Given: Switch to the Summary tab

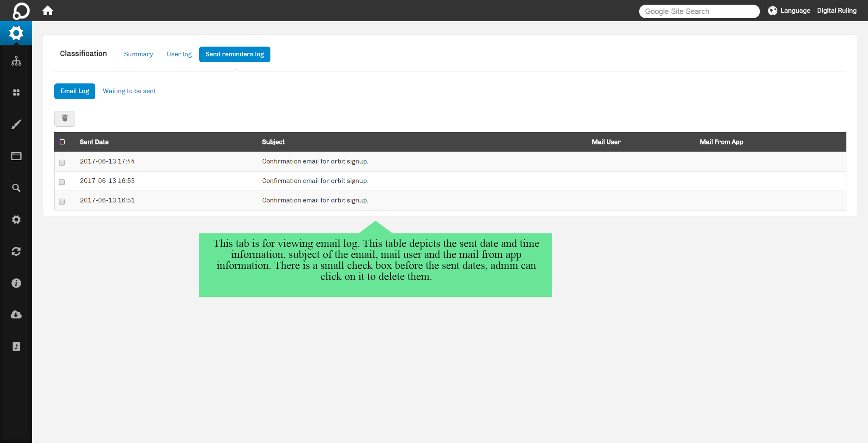Looking at the screenshot, I should (x=138, y=54).
